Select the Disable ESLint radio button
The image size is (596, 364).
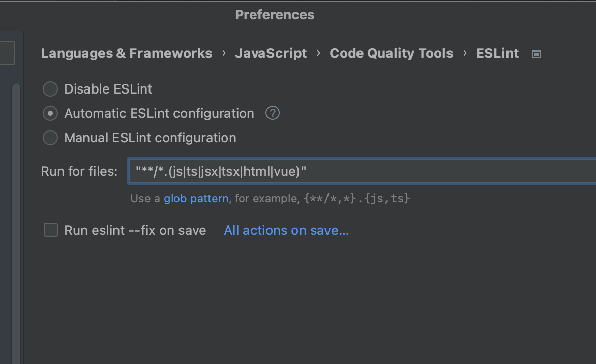click(50, 89)
